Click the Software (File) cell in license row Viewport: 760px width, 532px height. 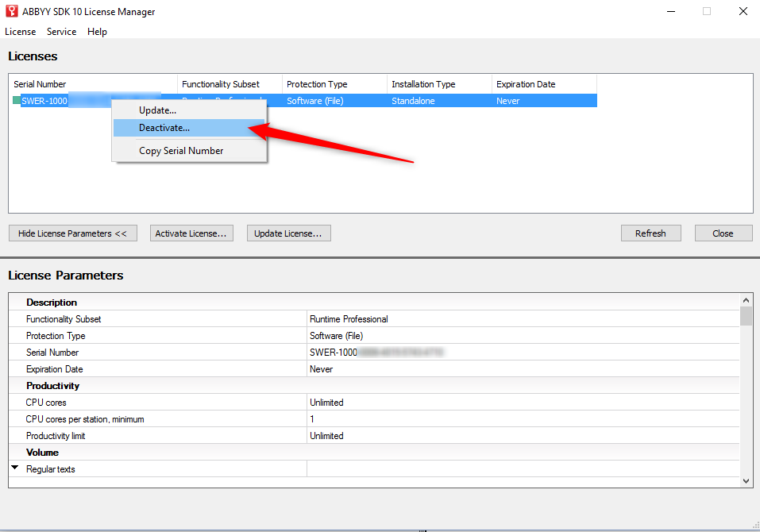315,101
